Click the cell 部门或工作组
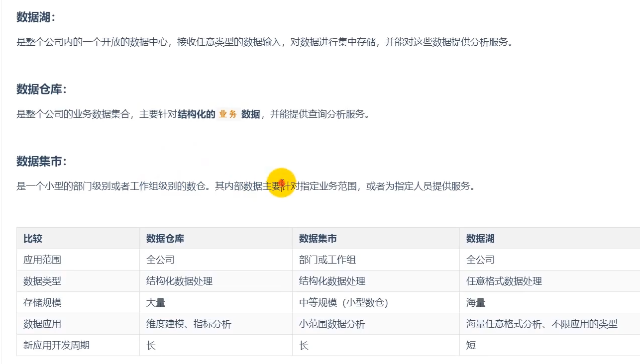Image resolution: width=640 pixels, height=364 pixels. pos(327,260)
